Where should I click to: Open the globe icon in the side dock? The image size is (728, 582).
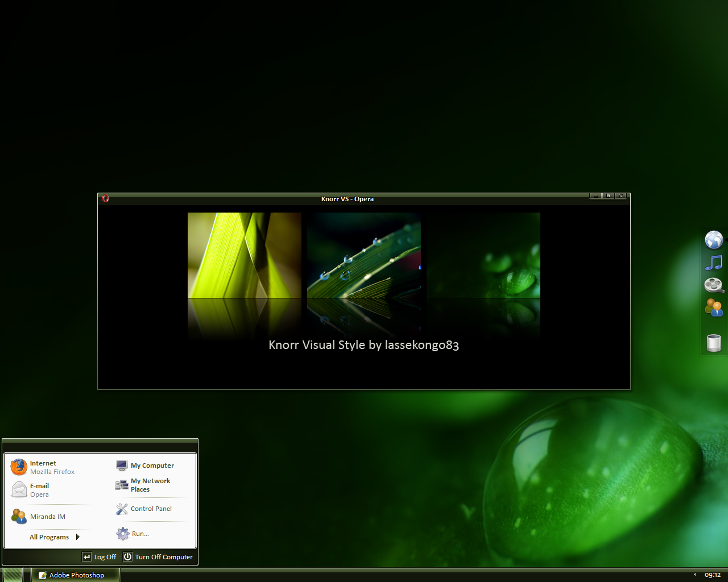pos(714,240)
